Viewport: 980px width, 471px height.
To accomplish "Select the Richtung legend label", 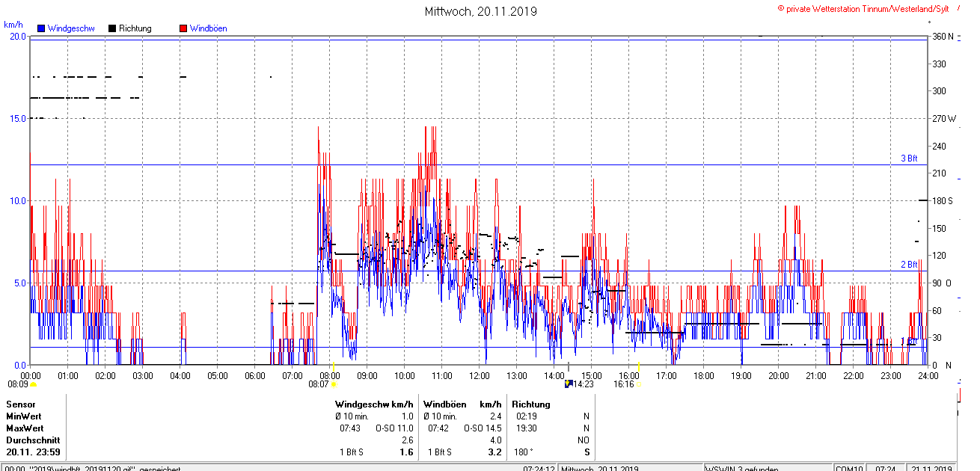I will point(135,28).
